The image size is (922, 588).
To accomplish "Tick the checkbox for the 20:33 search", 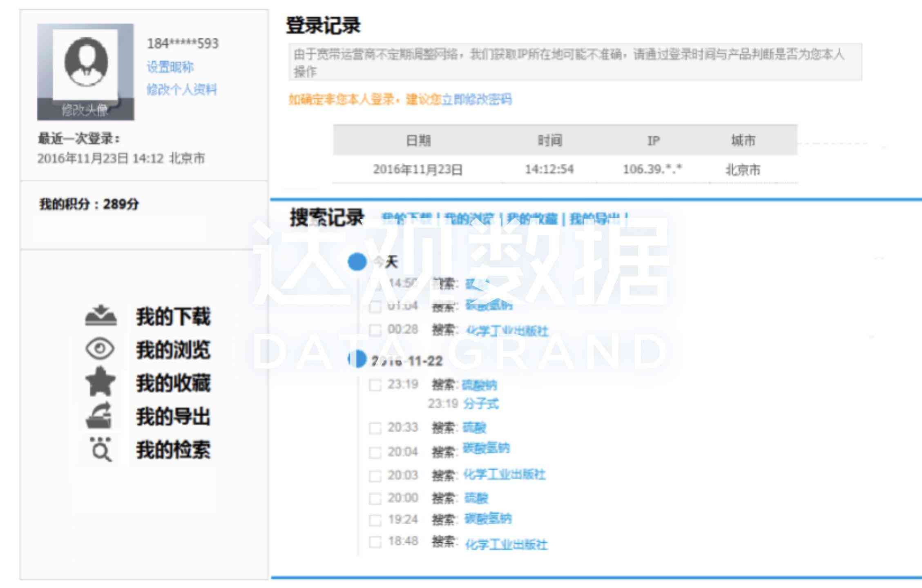I will 375,428.
